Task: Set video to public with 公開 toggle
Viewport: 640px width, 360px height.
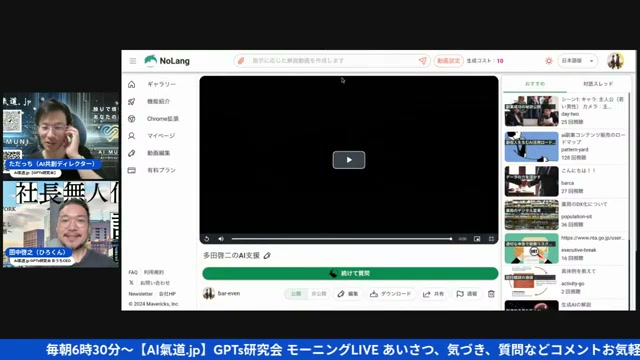Action: point(296,294)
